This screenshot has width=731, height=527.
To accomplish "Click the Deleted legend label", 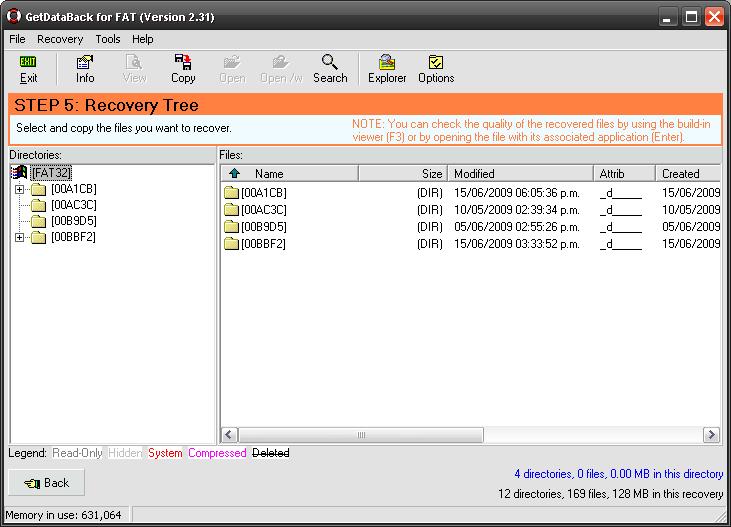I will (x=271, y=453).
